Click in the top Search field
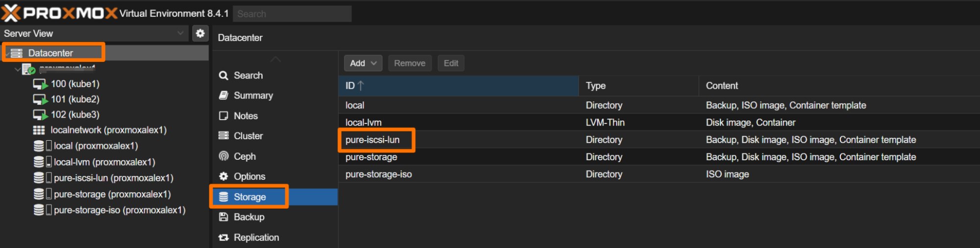 coord(292,14)
